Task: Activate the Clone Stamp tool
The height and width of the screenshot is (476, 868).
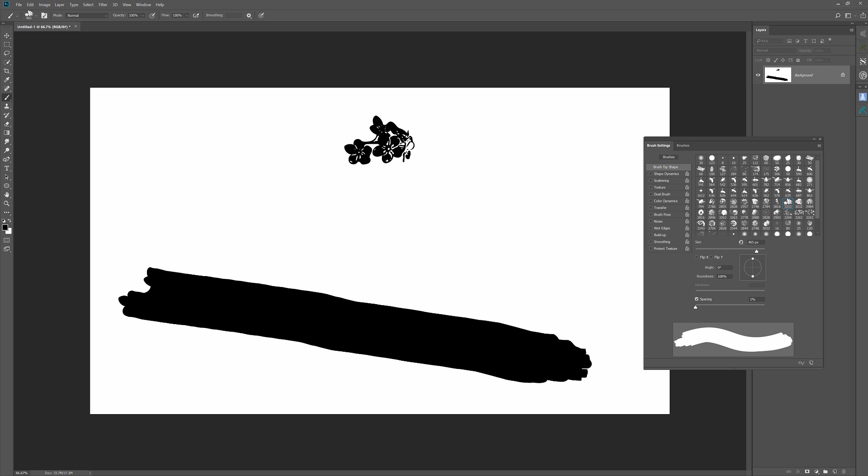Action: click(7, 106)
